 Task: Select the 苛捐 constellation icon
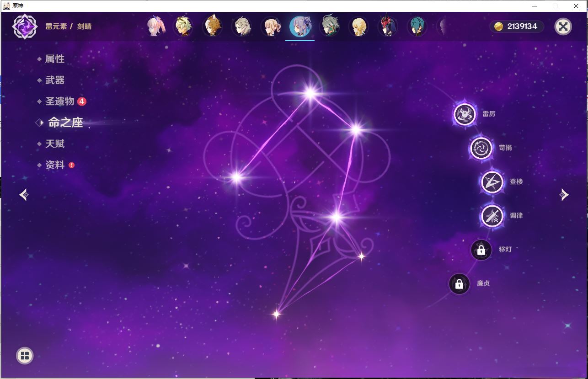pyautogui.click(x=481, y=148)
